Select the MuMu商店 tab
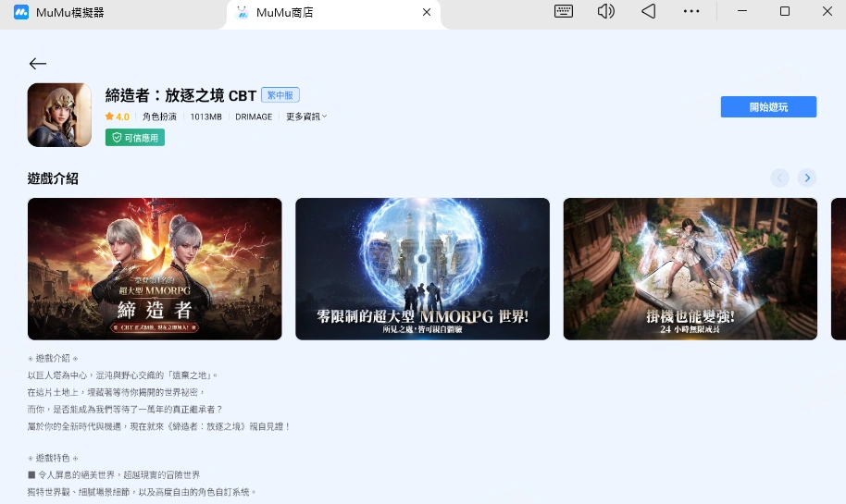Screen dimensions: 846x504 click(x=333, y=12)
